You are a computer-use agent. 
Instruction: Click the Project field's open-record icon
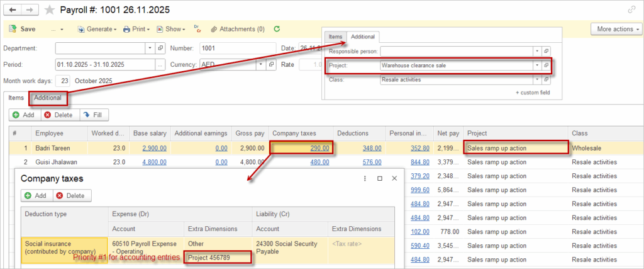tap(546, 65)
